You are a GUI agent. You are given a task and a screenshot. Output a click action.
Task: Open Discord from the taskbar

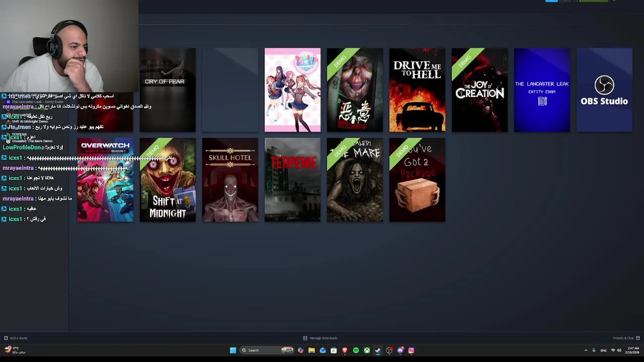(400, 350)
